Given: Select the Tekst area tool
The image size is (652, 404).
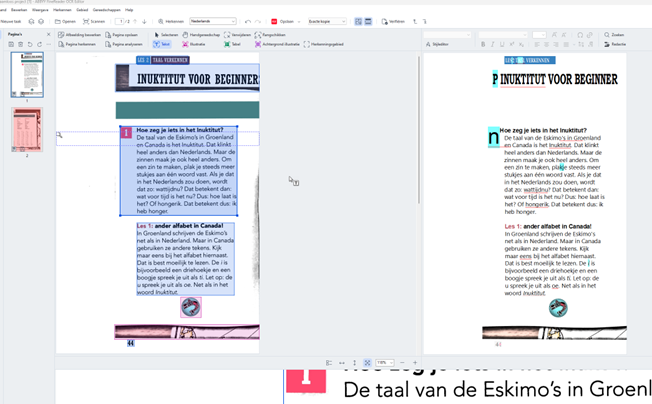Looking at the screenshot, I should pyautogui.click(x=161, y=45).
